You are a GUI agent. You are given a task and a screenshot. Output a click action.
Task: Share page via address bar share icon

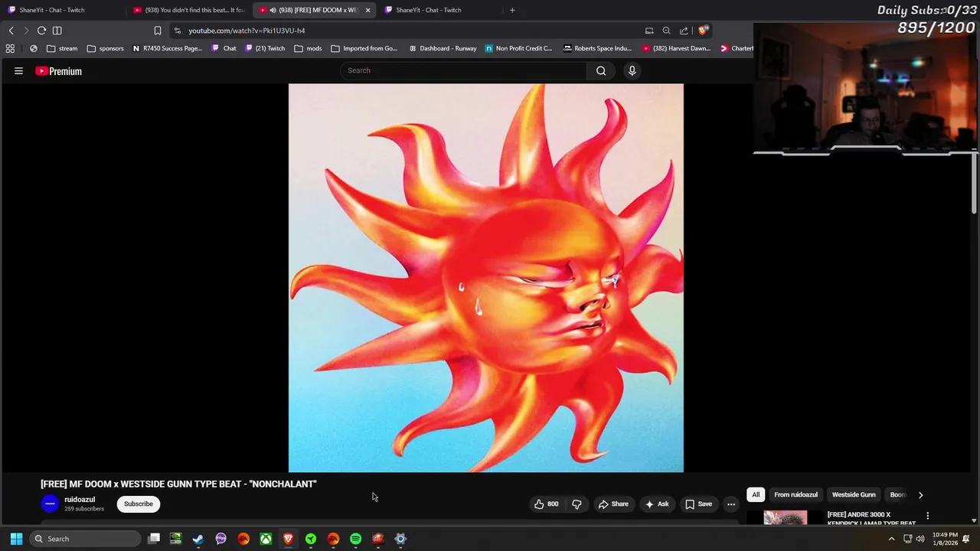pyautogui.click(x=684, y=31)
